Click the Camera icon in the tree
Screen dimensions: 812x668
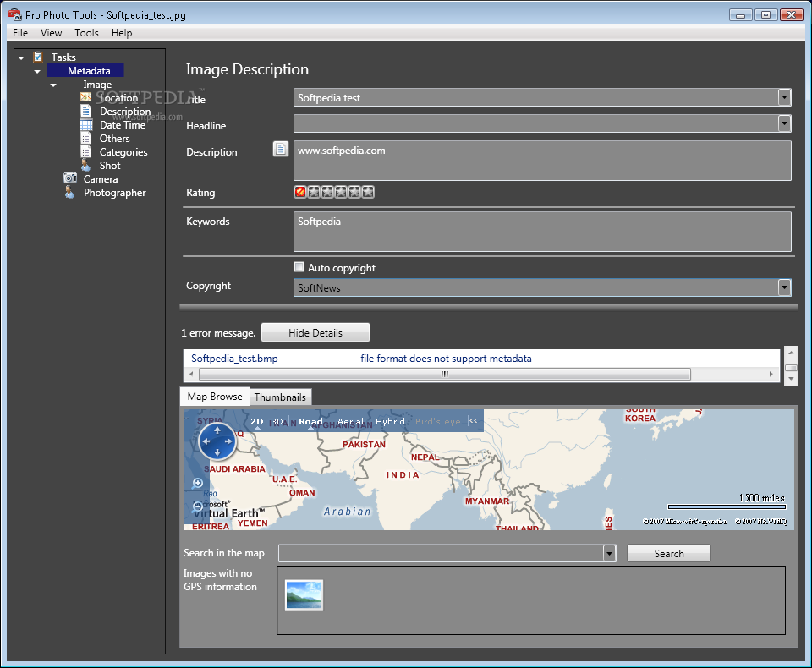[x=70, y=178]
